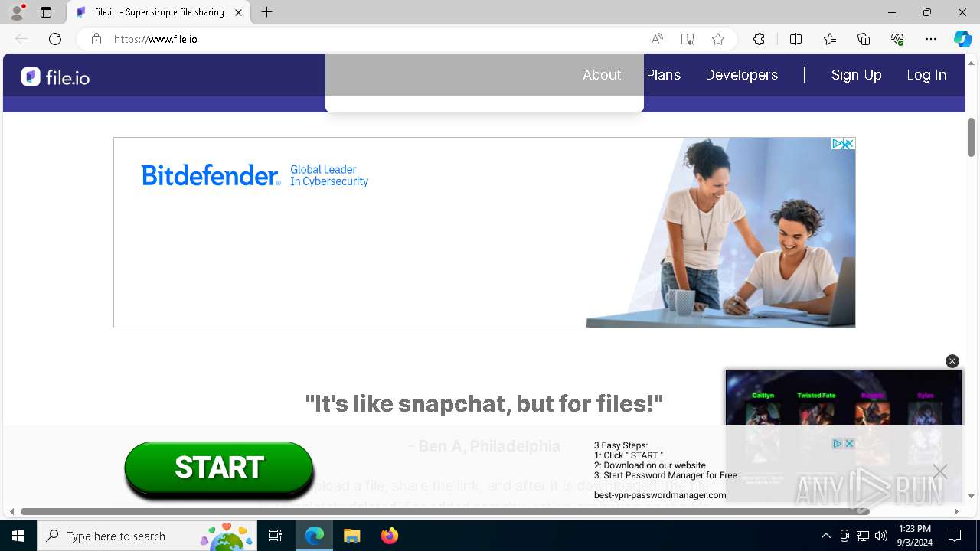This screenshot has height=551, width=980.
Task: Open Collections icon
Action: (x=864, y=39)
